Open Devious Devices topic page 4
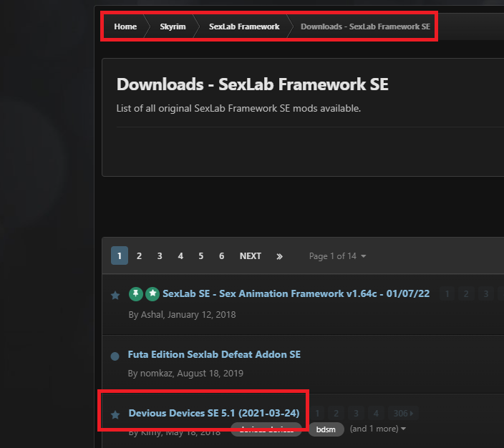504x448 pixels. pos(375,414)
